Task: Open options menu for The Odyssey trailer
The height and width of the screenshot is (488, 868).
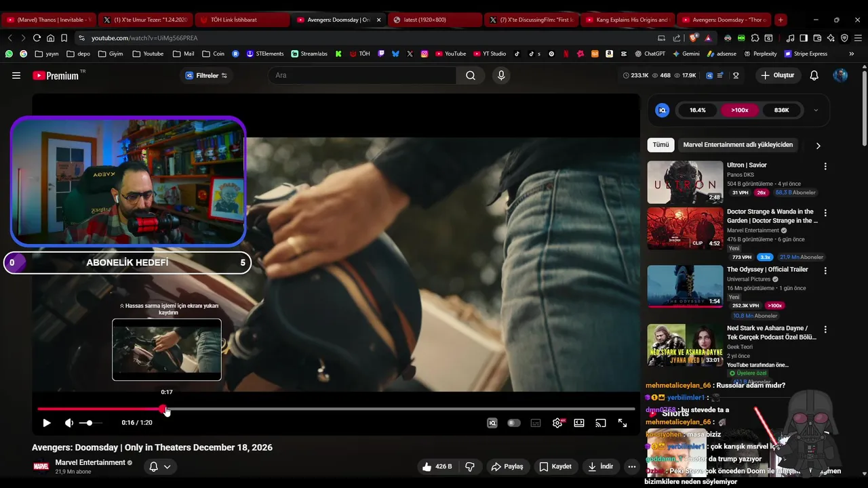Action: (x=825, y=270)
